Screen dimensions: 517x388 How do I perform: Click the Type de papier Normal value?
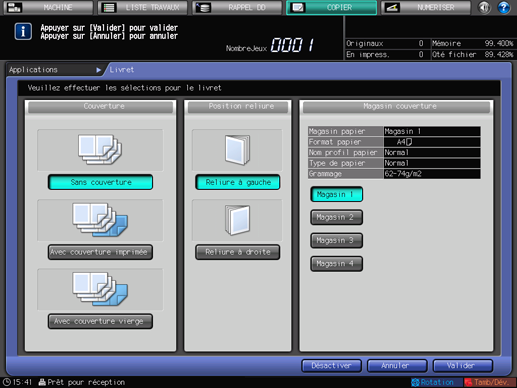click(432, 163)
